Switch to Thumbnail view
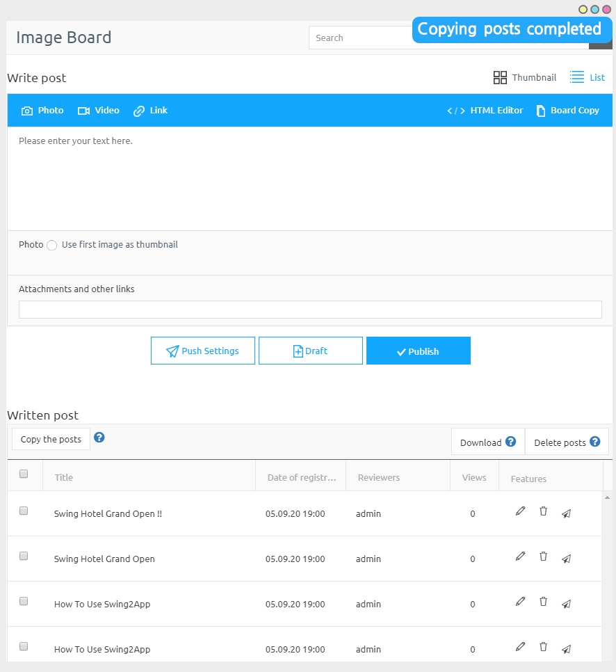The width and height of the screenshot is (616, 672). coord(525,77)
